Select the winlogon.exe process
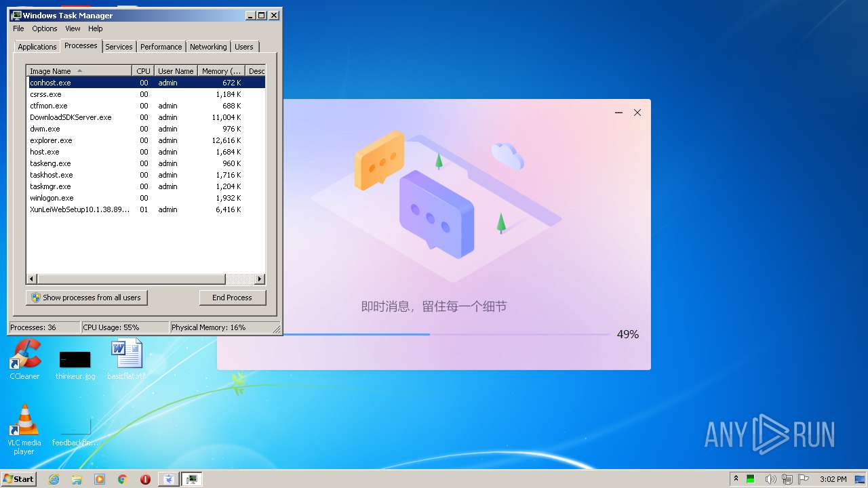This screenshot has height=488, width=868. pos(146,198)
